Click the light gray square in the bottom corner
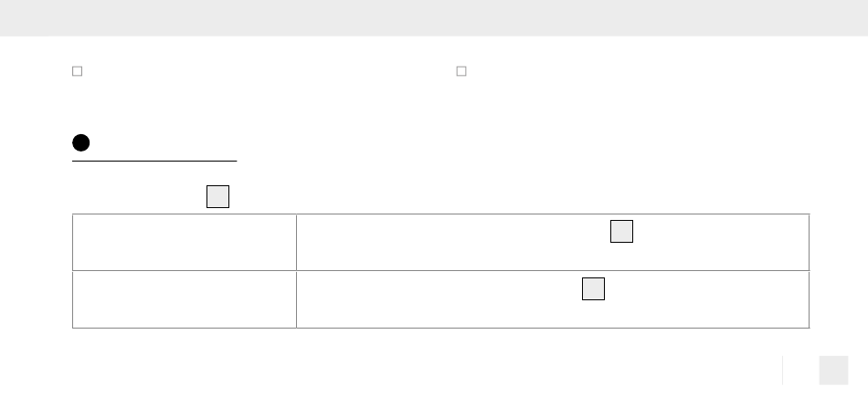Screen dimensions: 868x397 click(833, 370)
